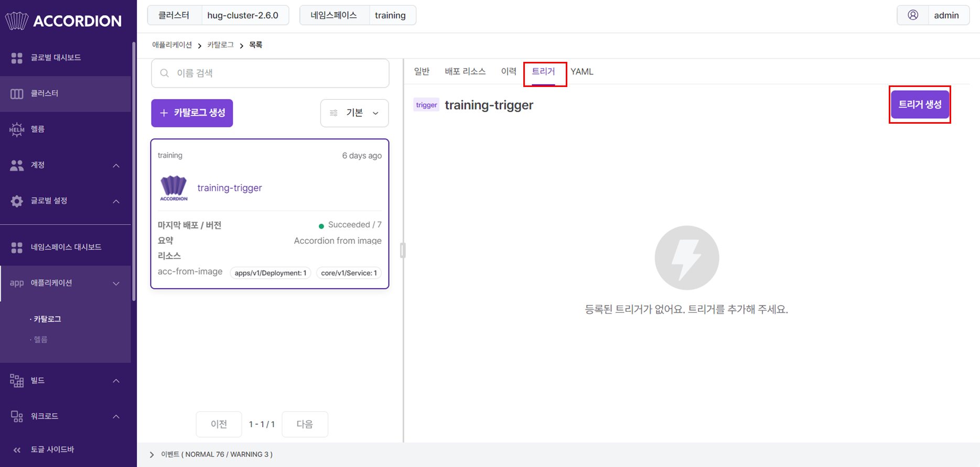Expand the events bar chevron

tap(152, 454)
